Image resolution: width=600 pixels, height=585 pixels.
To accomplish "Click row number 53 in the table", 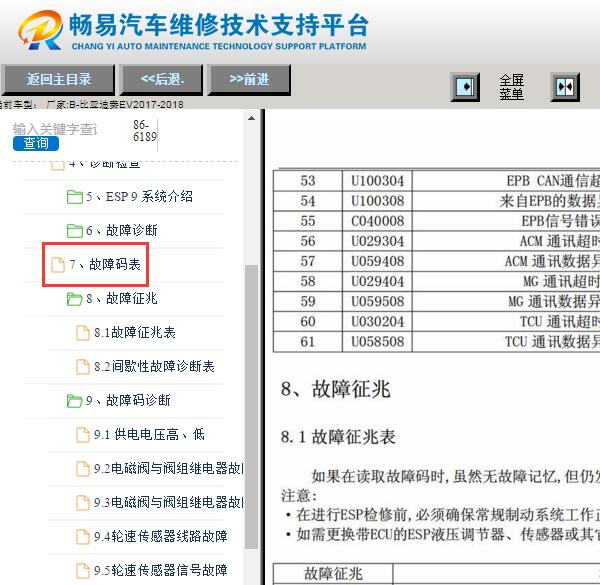I will pos(308,181).
